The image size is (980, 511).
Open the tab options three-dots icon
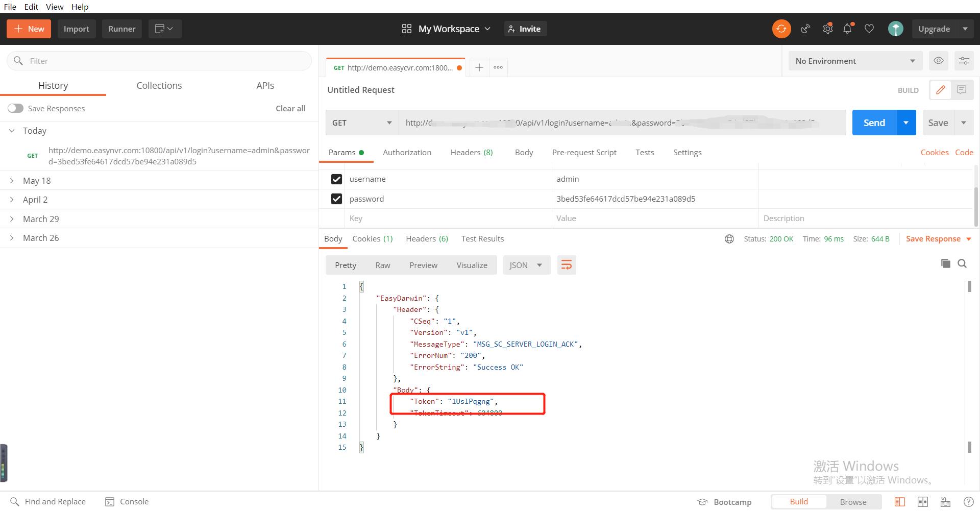[x=498, y=67]
